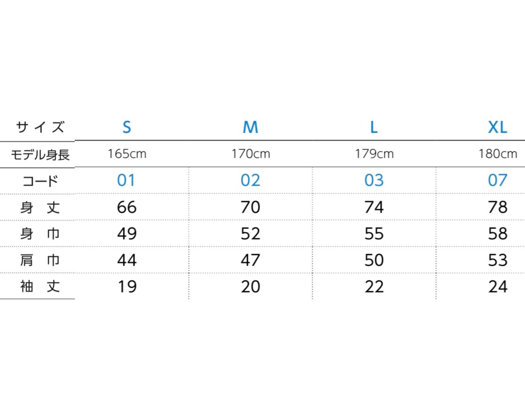Click the 袖丈 row label
The height and width of the screenshot is (420, 525).
coord(40,286)
